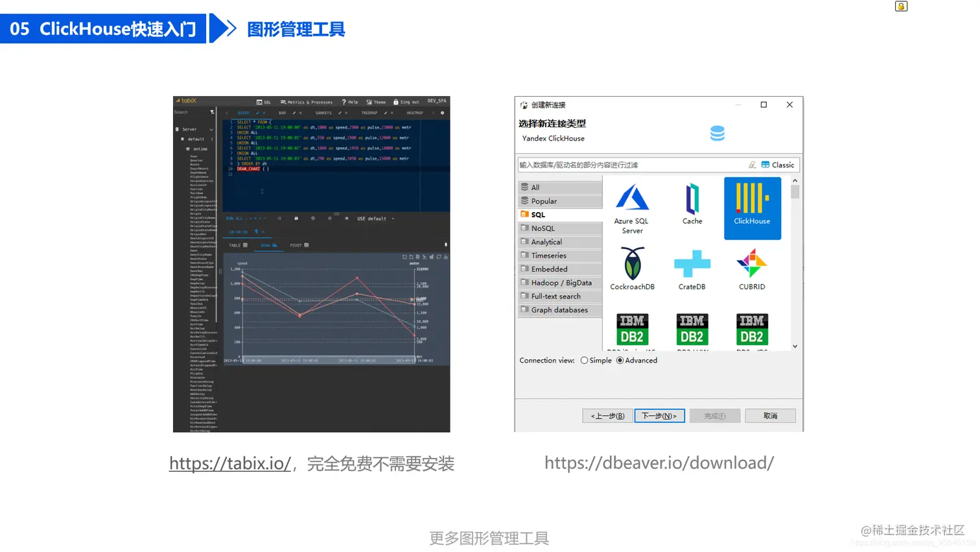Open tabix Help menu
Screen dimensions: 980x552
click(x=350, y=102)
